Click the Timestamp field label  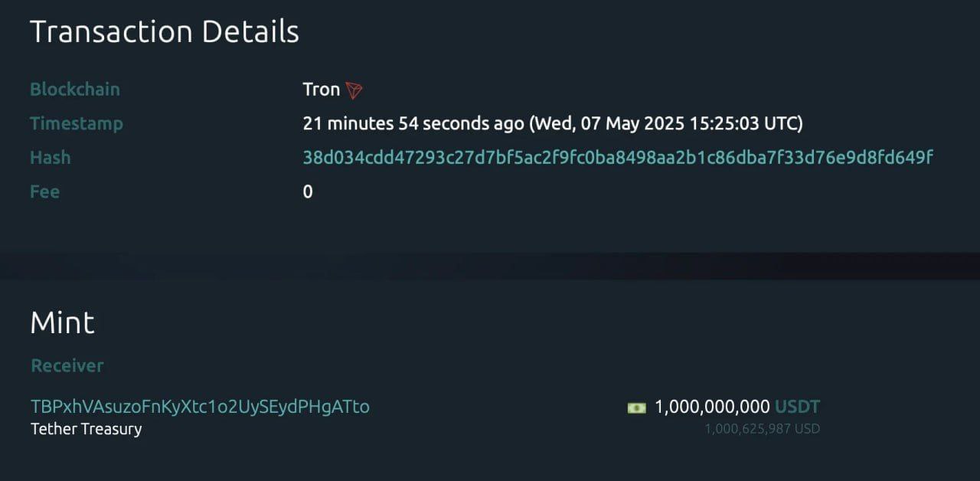pyautogui.click(x=76, y=123)
